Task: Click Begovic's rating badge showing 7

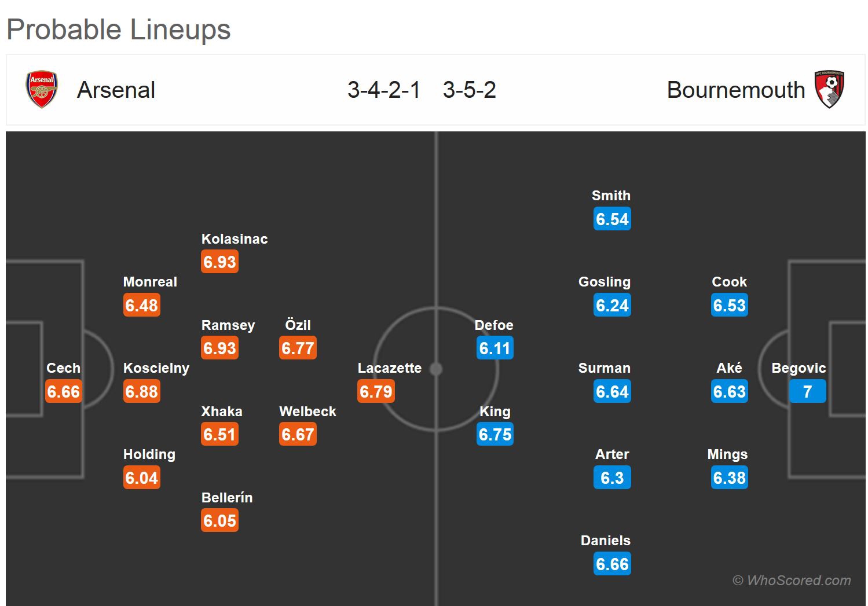Action: 807,392
